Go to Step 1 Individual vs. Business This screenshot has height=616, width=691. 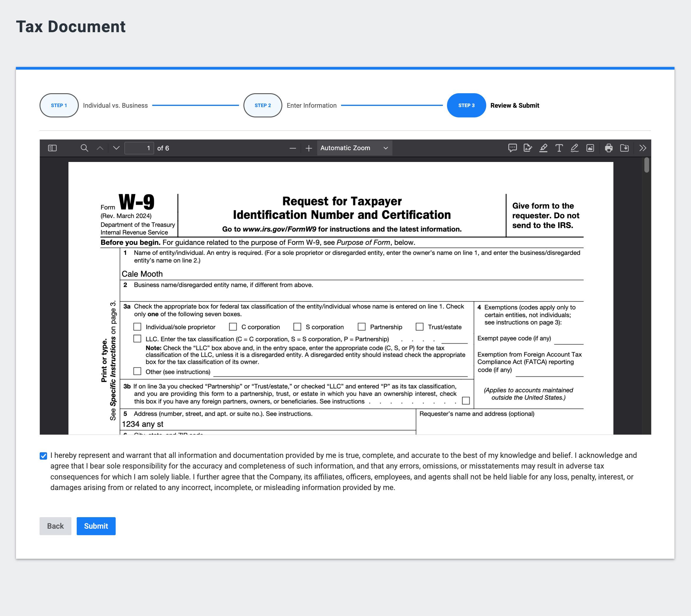(59, 105)
